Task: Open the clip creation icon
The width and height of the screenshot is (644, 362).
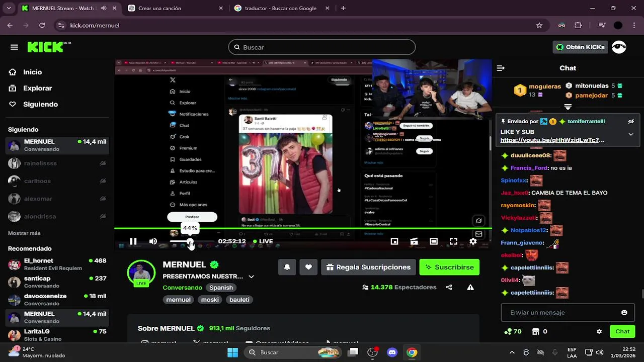Action: 414,241
